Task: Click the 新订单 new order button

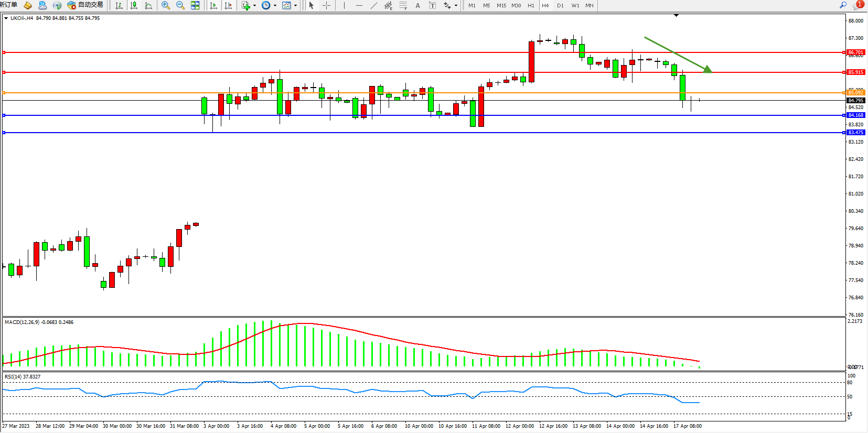Action: coord(8,5)
